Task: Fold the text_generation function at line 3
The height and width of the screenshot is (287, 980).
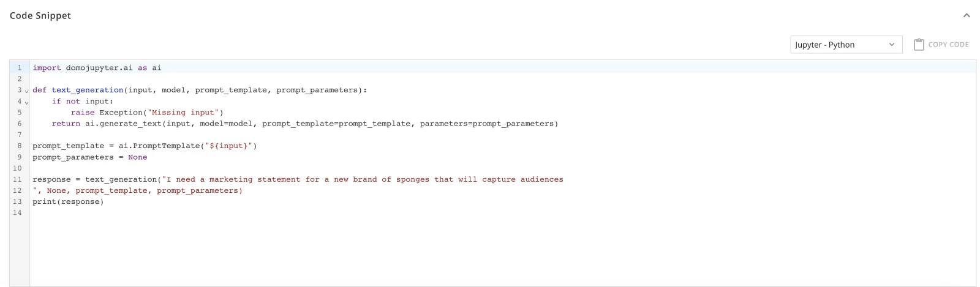Action: point(26,91)
